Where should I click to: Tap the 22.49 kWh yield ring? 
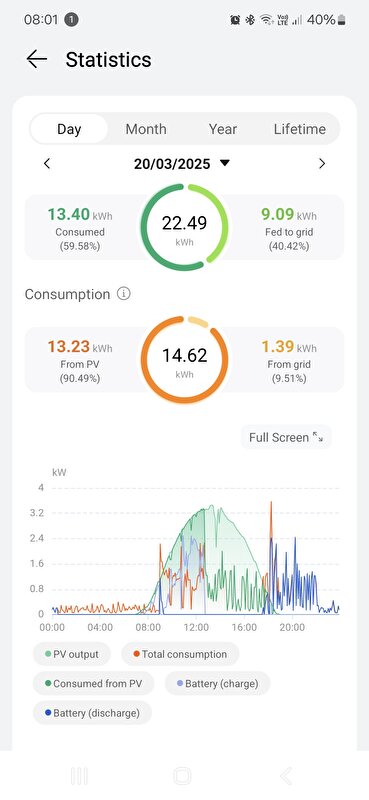[184, 228]
